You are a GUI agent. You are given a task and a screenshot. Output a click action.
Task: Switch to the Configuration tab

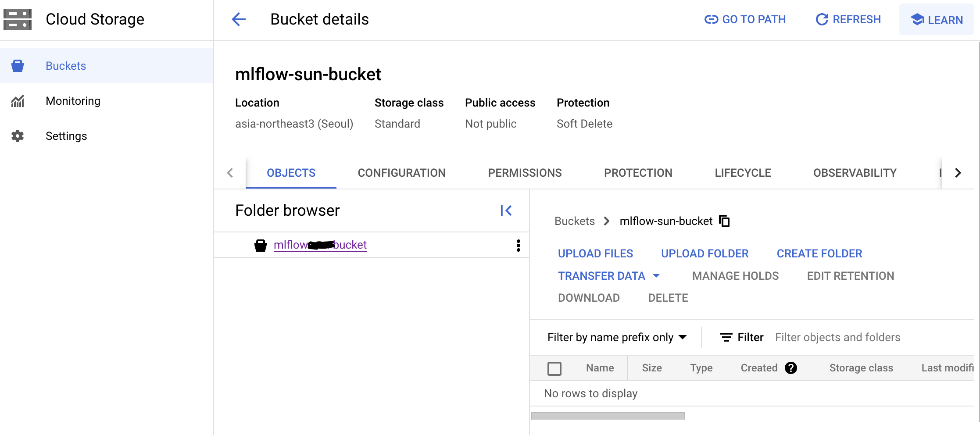pyautogui.click(x=401, y=173)
